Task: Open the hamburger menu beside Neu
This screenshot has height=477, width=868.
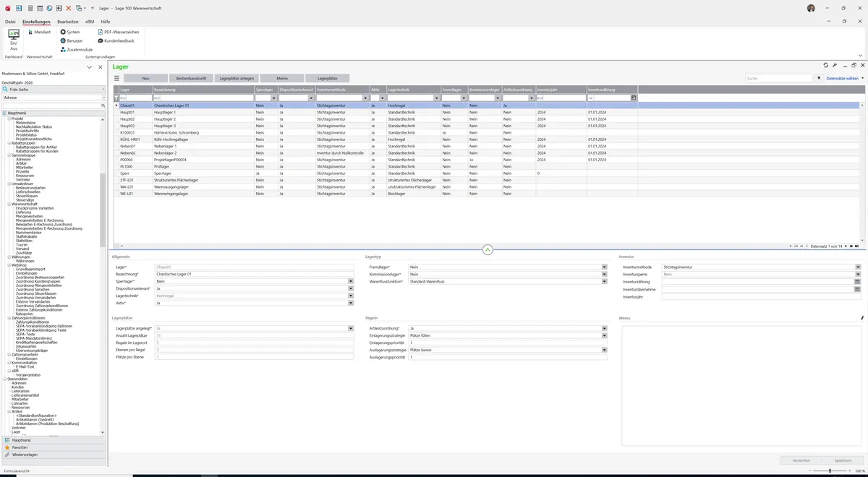Action: pos(116,78)
